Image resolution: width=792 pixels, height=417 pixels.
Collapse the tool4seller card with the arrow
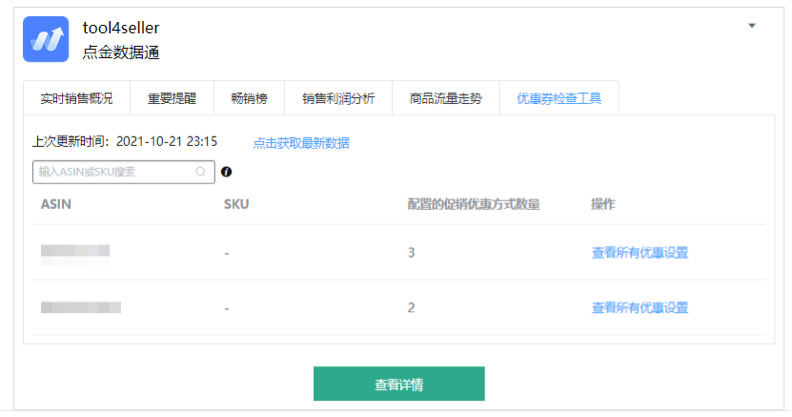point(752,25)
